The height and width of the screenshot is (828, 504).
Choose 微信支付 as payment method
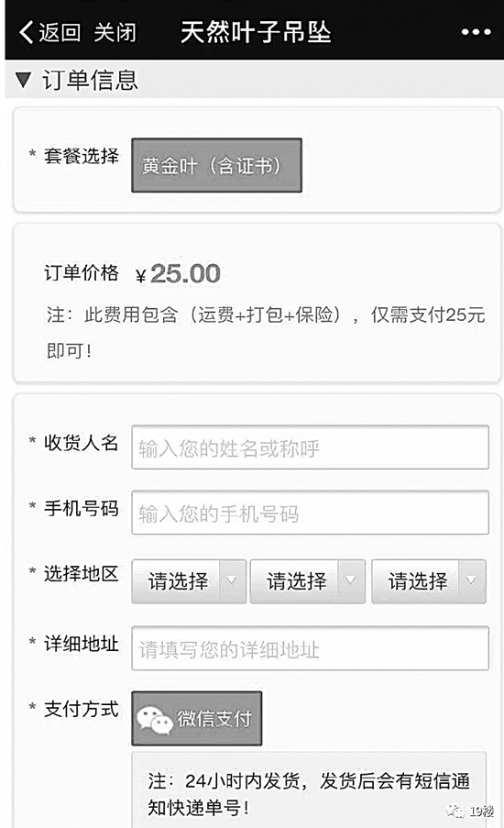[196, 718]
